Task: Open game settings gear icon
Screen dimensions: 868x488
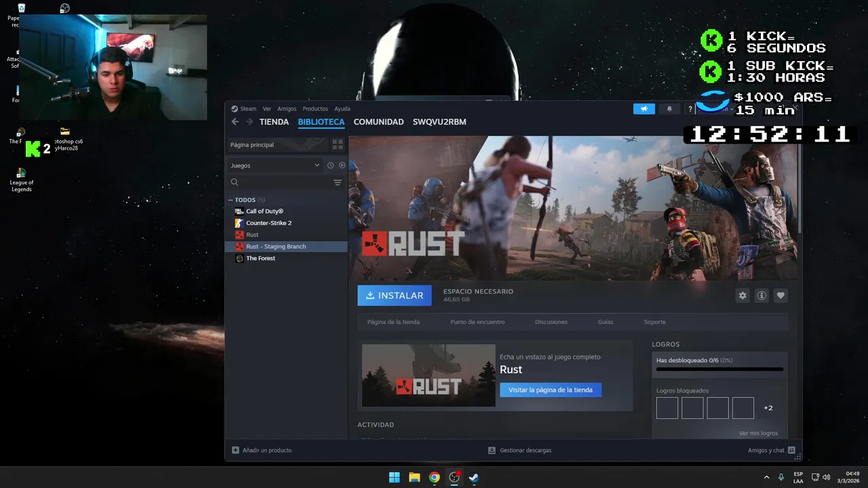Action: coord(743,296)
